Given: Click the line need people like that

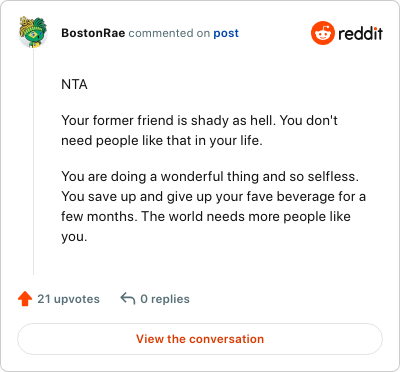Looking at the screenshot, I should click(162, 141).
